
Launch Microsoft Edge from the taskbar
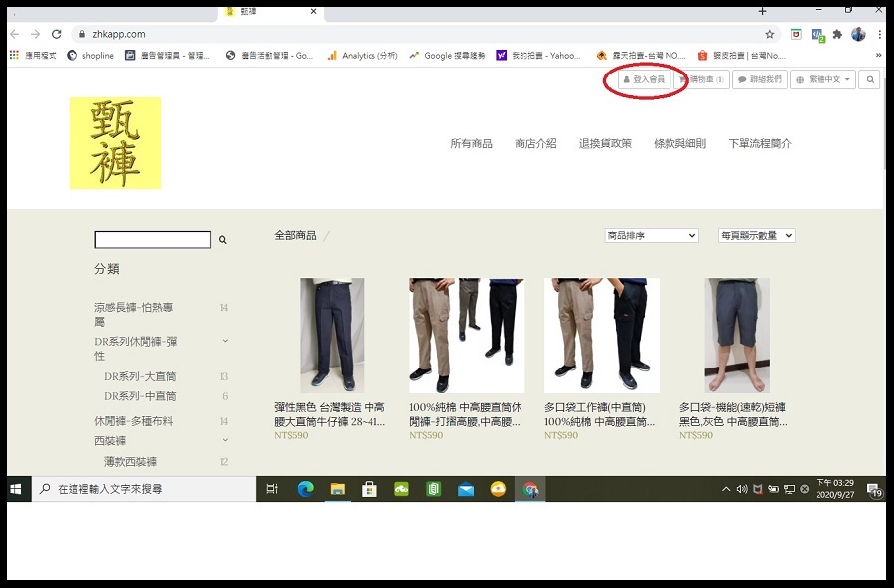click(306, 488)
